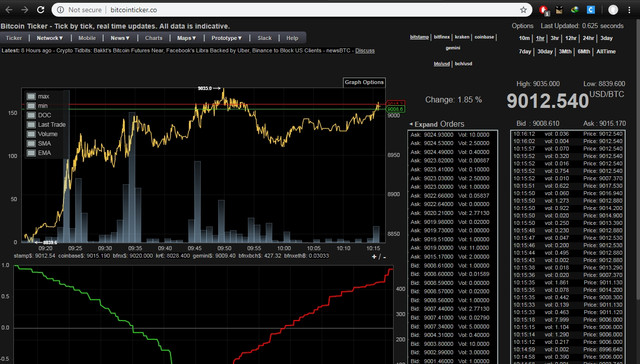The height and width of the screenshot is (364, 640).
Task: Open the Not secure site information icon
Action: tap(60, 10)
